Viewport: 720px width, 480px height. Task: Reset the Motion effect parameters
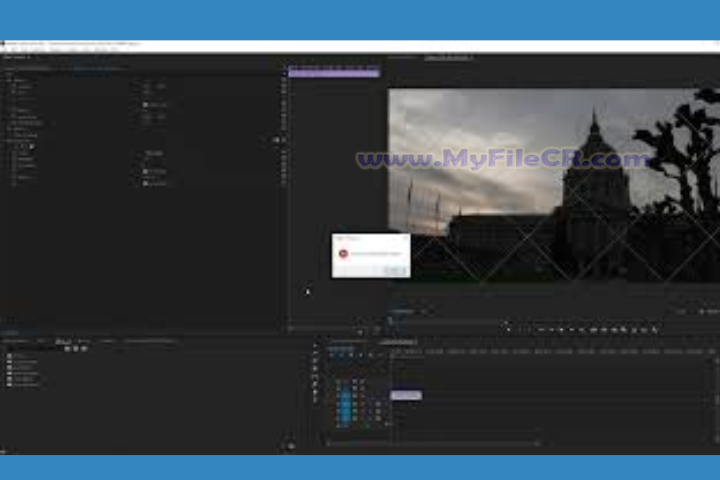pos(284,80)
